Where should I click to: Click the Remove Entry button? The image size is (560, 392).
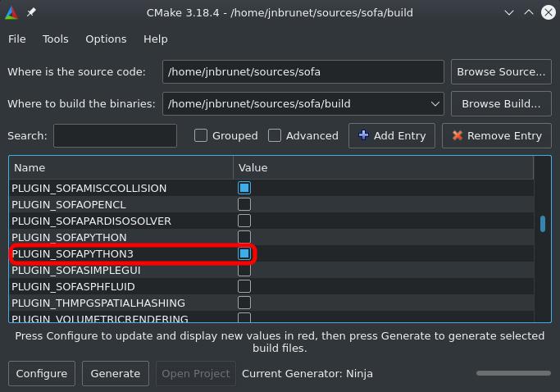coord(496,136)
